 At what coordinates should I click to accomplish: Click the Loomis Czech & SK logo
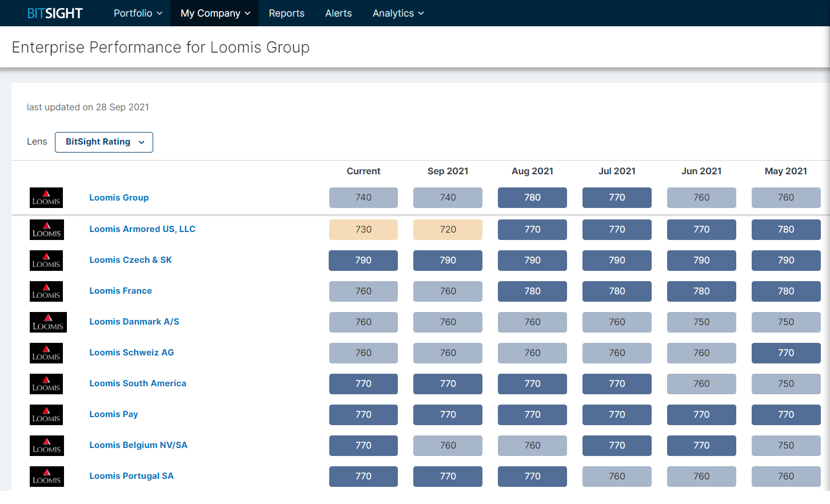point(46,261)
